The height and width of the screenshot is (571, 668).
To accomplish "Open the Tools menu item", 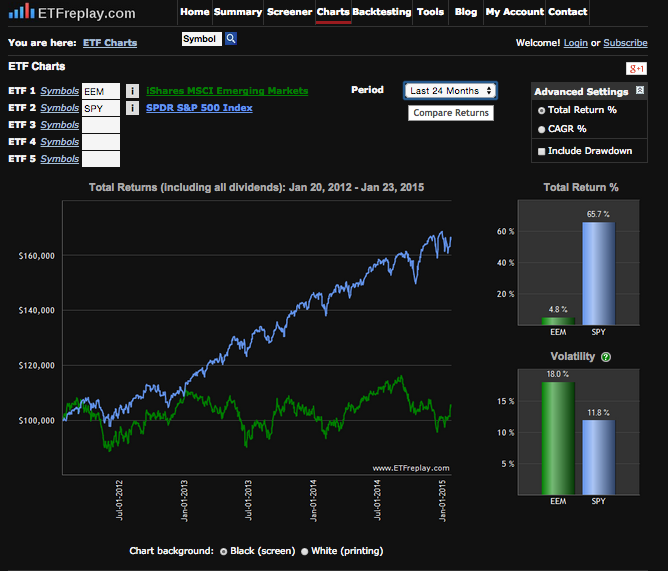I will pyautogui.click(x=430, y=12).
